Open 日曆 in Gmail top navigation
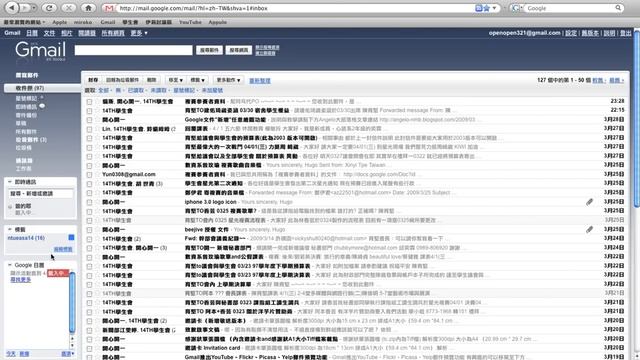The width and height of the screenshot is (640, 360). tap(32, 33)
